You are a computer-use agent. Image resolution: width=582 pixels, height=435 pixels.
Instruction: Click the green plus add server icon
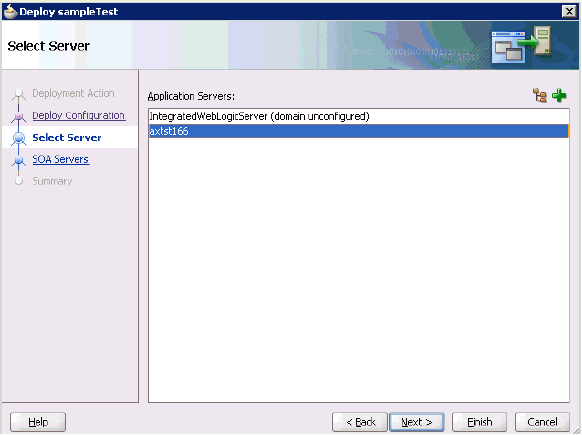point(559,95)
